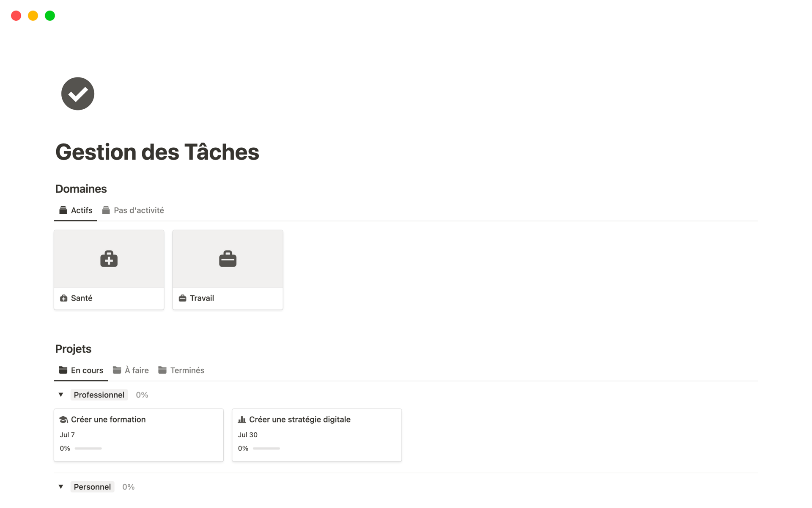Open the À faire projects tab

click(131, 370)
